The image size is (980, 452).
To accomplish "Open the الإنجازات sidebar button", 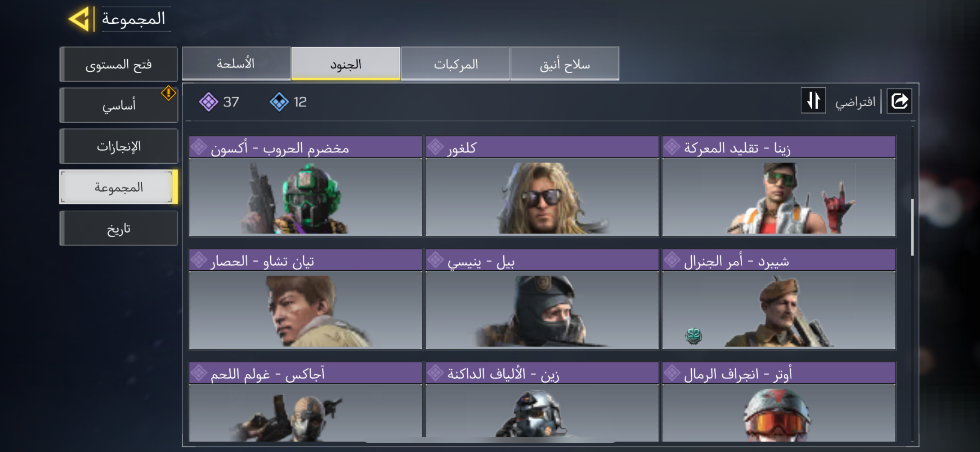I will [118, 146].
